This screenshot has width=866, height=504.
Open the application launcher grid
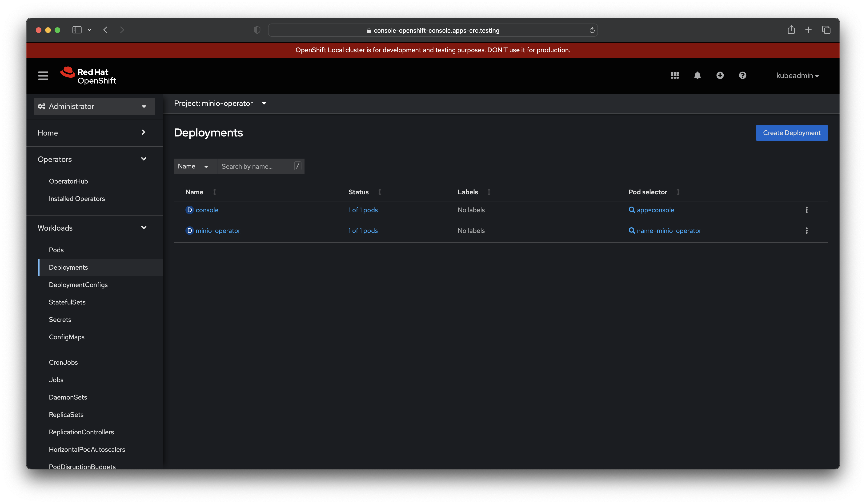click(x=675, y=75)
